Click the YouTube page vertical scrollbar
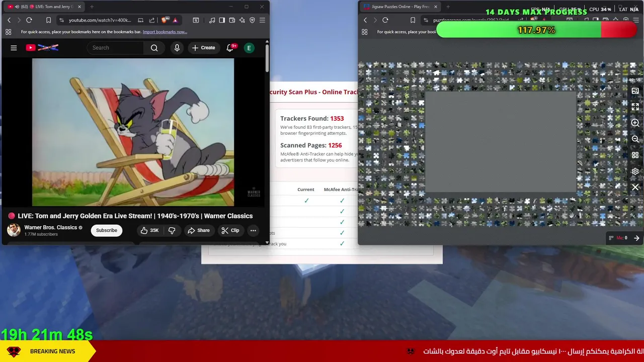This screenshot has height=362, width=644. coord(267,59)
